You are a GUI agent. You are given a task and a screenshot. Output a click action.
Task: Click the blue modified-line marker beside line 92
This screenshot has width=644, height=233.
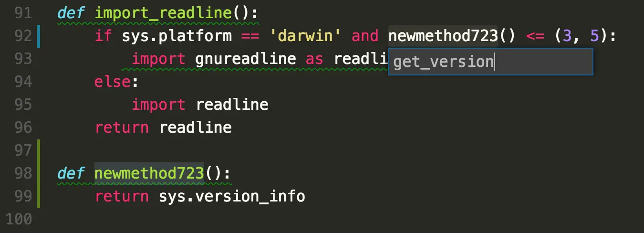39,36
